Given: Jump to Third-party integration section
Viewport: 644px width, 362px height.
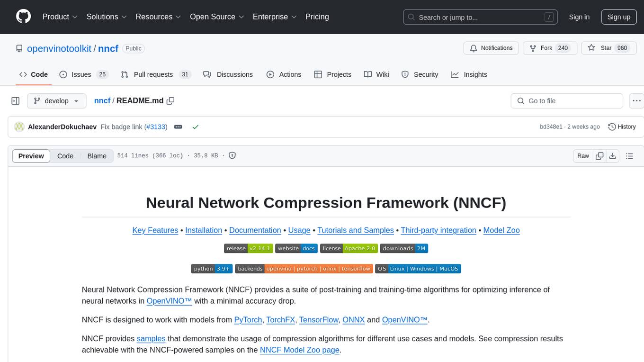Looking at the screenshot, I should (x=438, y=230).
